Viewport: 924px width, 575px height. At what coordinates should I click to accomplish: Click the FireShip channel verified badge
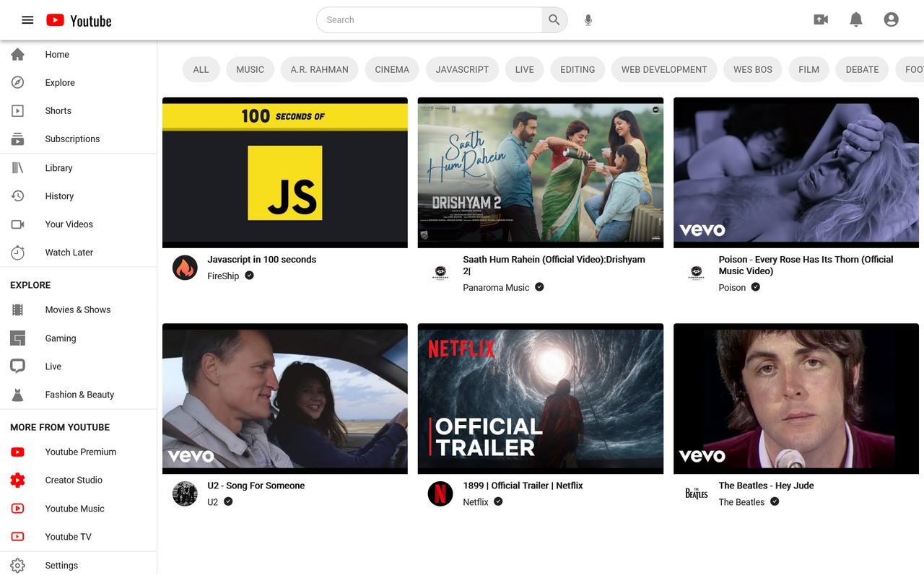tap(248, 276)
